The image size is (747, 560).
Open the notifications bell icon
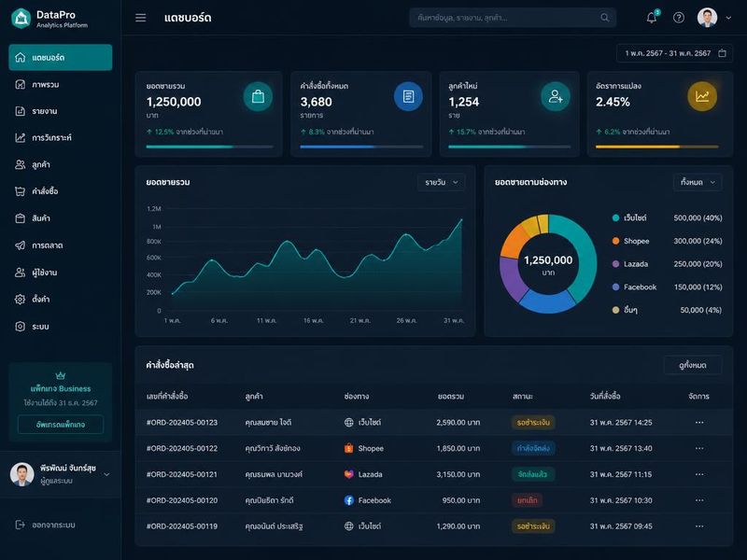[x=651, y=18]
